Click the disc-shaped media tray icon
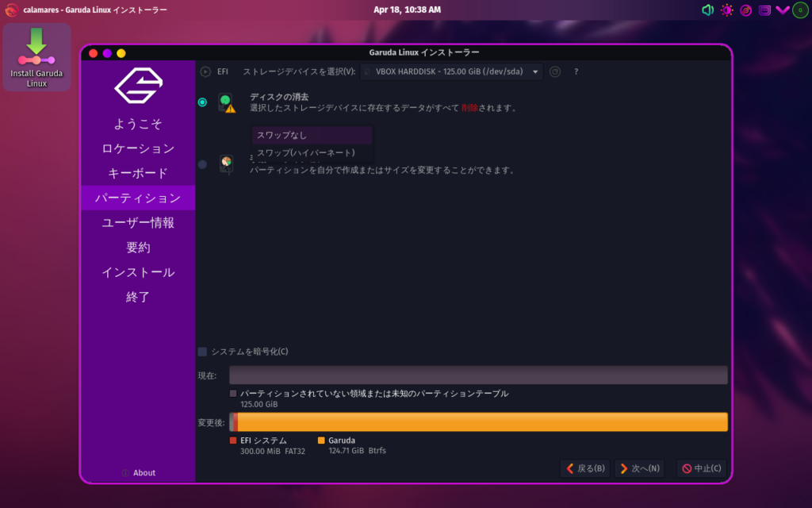 pyautogui.click(x=746, y=10)
